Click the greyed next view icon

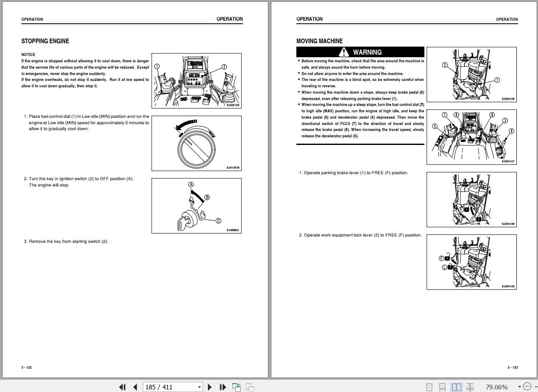tap(250, 387)
